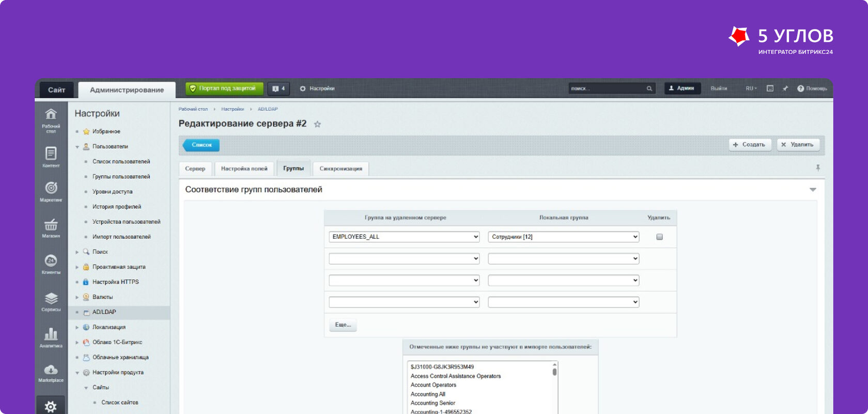The height and width of the screenshot is (414, 868).
Task: Click the Создать button
Action: click(x=750, y=145)
